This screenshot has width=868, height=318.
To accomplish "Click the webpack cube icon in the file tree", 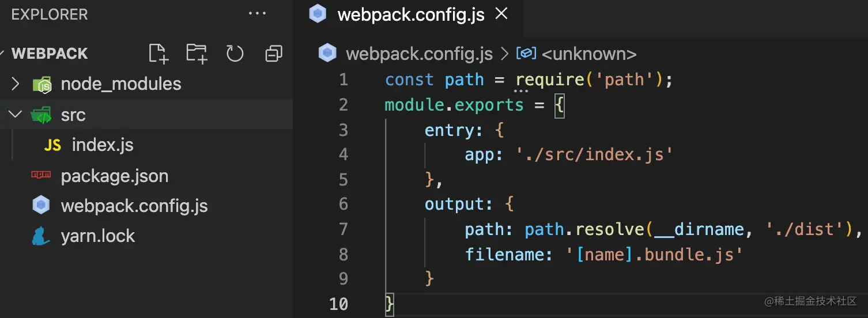I will [41, 205].
